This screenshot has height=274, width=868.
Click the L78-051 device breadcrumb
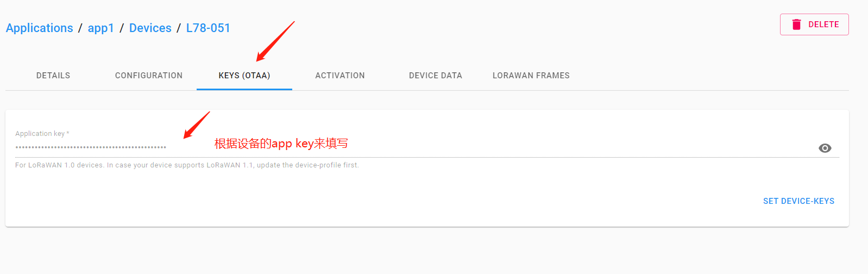[x=208, y=28]
